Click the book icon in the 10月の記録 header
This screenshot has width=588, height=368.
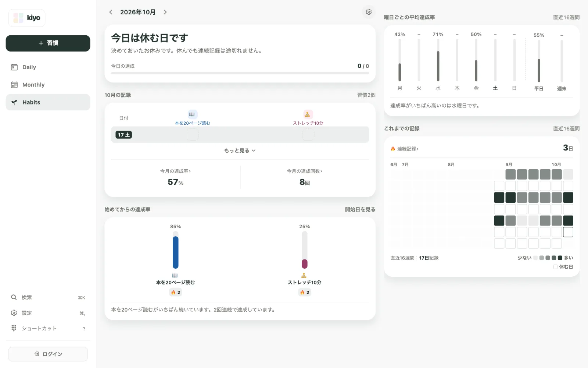[x=192, y=114]
